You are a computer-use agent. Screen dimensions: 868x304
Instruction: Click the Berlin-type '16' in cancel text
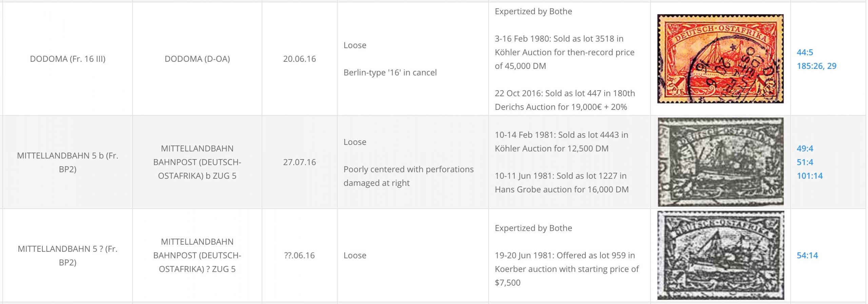tap(390, 72)
